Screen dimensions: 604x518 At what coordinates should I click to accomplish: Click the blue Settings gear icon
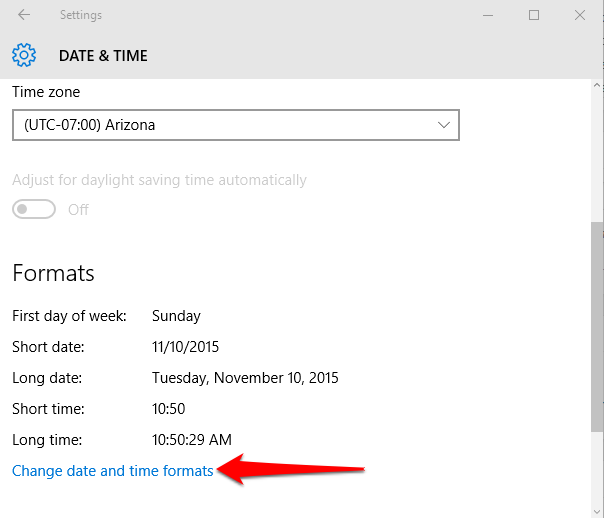pyautogui.click(x=24, y=55)
